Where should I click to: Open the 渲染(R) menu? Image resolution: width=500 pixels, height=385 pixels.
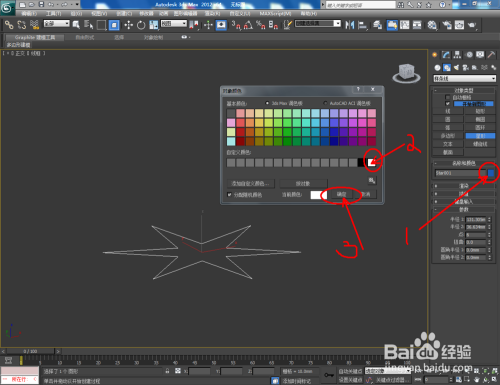[212, 13]
